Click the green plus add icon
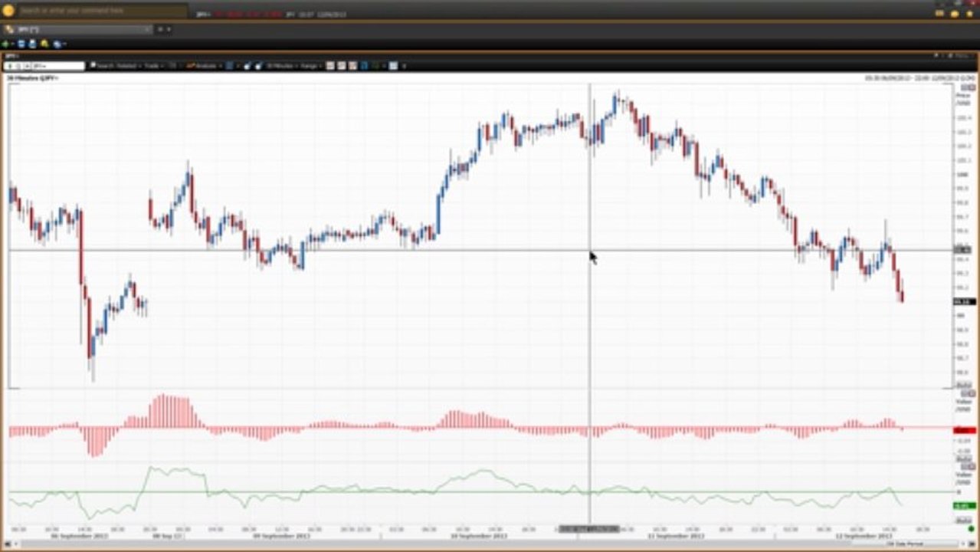The width and height of the screenshot is (980, 552). pos(6,44)
